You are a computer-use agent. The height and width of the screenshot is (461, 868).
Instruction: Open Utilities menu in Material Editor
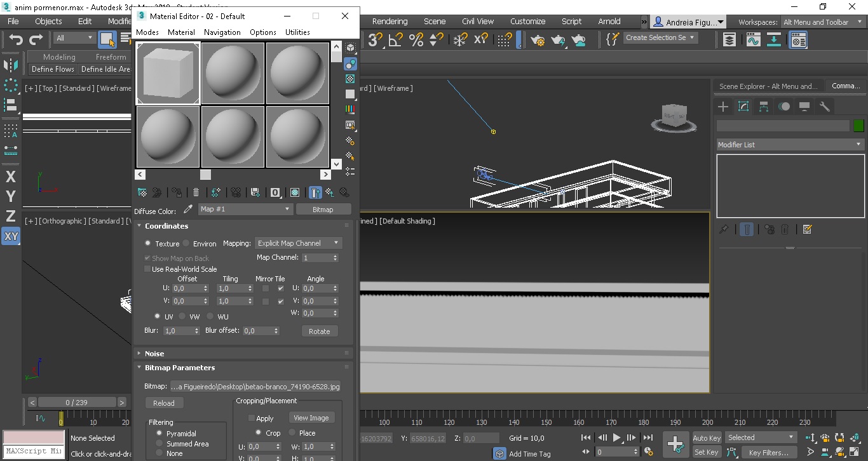[297, 32]
